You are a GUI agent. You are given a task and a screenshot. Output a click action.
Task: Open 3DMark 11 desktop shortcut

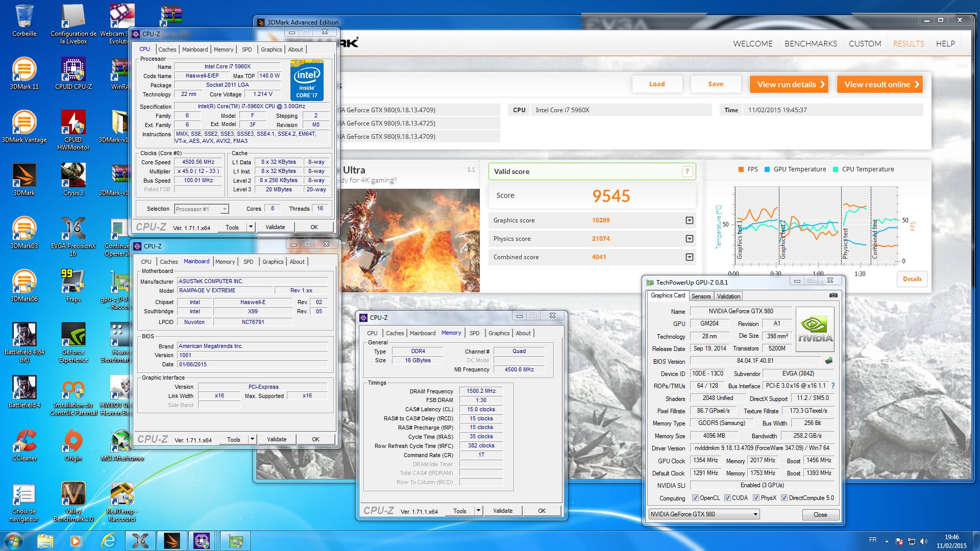pyautogui.click(x=24, y=73)
